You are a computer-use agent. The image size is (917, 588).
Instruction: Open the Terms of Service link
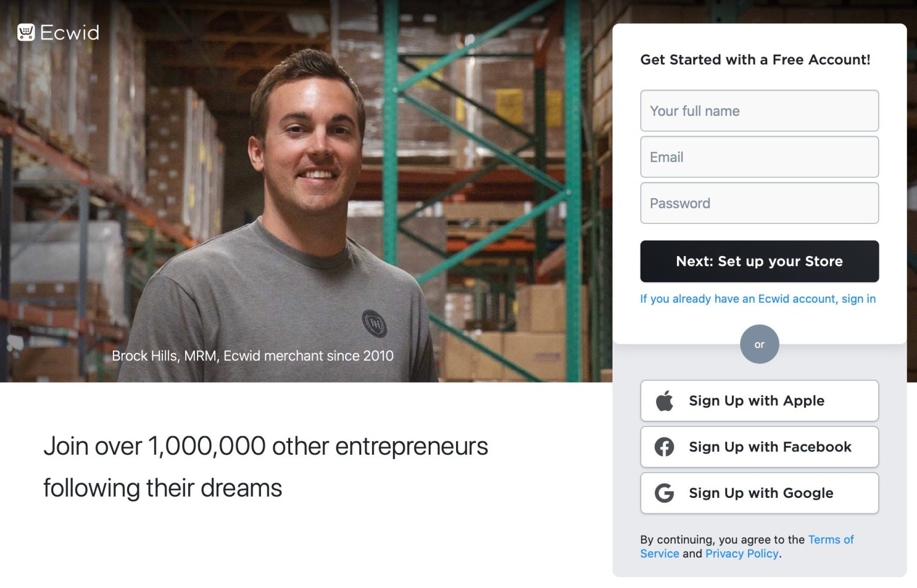[831, 540]
